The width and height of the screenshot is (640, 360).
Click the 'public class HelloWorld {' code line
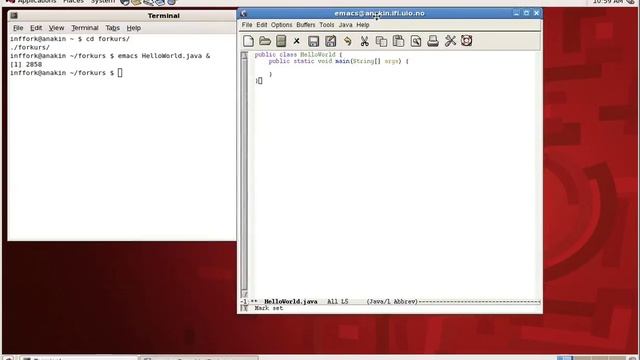pos(298,55)
